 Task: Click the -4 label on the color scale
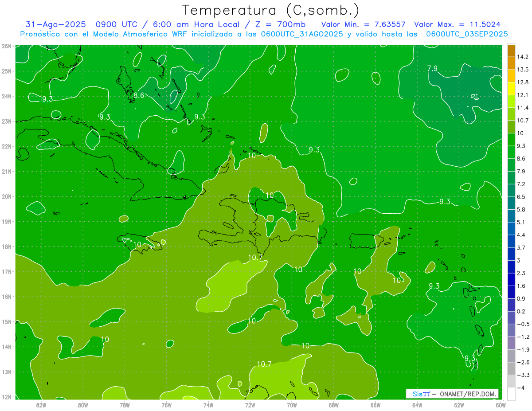(521, 388)
